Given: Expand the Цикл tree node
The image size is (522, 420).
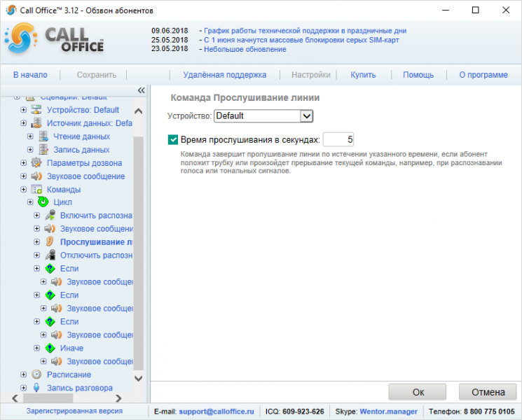Looking at the screenshot, I should click(x=30, y=202).
